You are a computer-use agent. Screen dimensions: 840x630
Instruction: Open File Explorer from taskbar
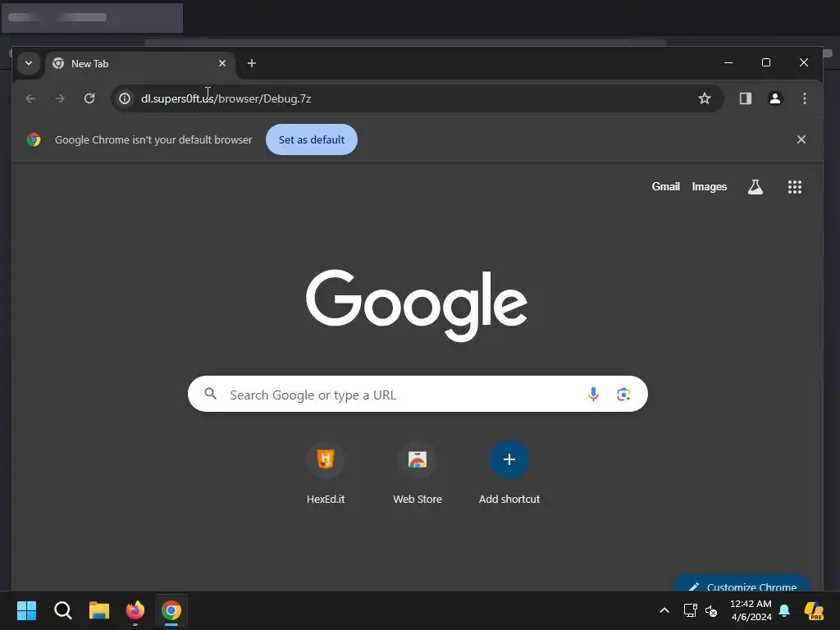(x=99, y=610)
